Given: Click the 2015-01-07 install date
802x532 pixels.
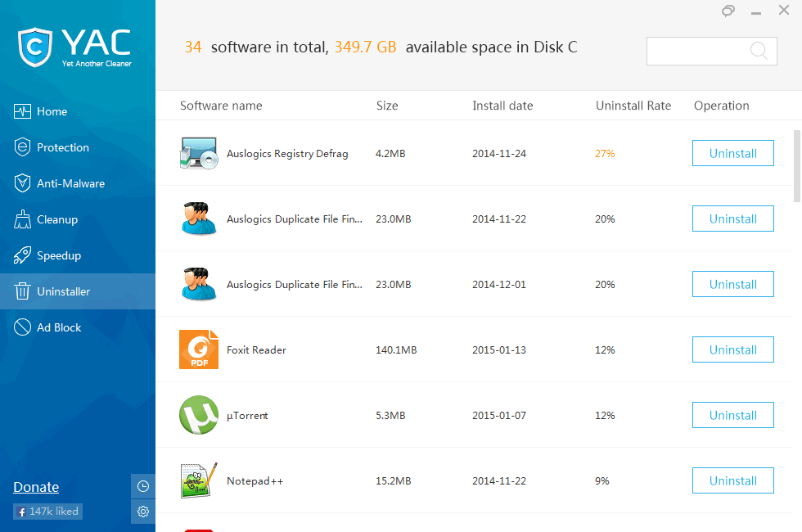Looking at the screenshot, I should 498,416.
